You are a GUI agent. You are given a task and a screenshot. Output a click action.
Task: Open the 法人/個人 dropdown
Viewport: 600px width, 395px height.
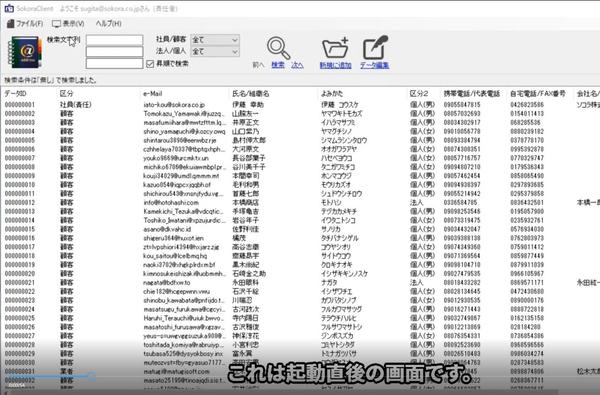[215, 51]
